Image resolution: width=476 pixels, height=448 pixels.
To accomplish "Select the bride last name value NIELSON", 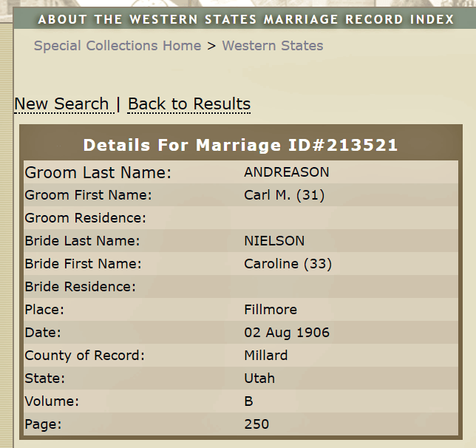I will point(274,241).
